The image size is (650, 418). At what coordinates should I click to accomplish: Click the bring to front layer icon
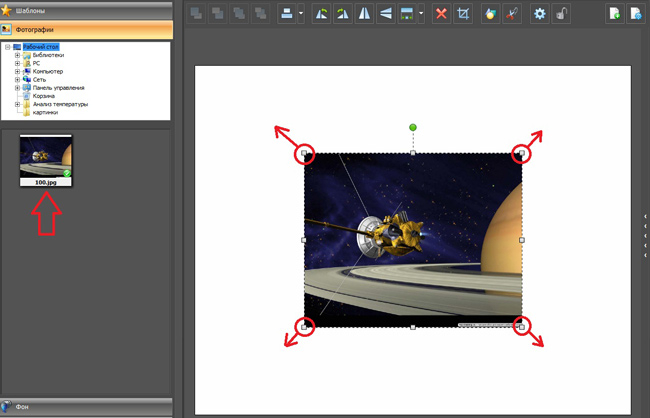click(x=196, y=14)
